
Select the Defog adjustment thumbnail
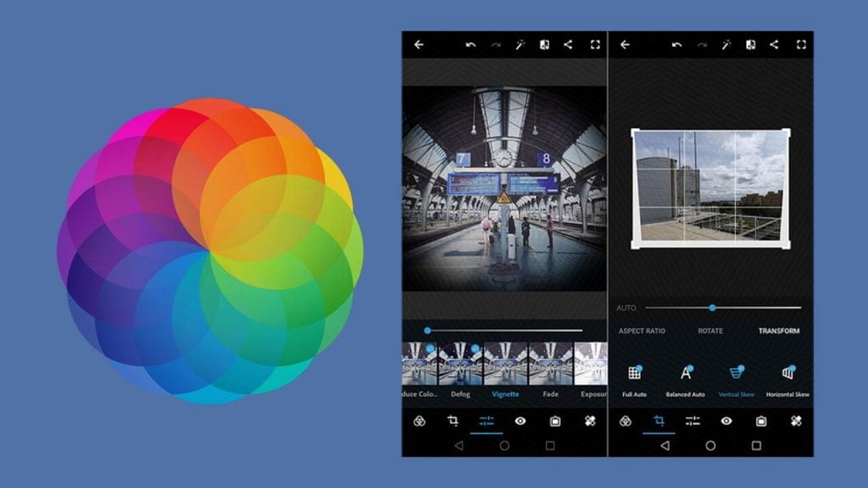[460, 363]
